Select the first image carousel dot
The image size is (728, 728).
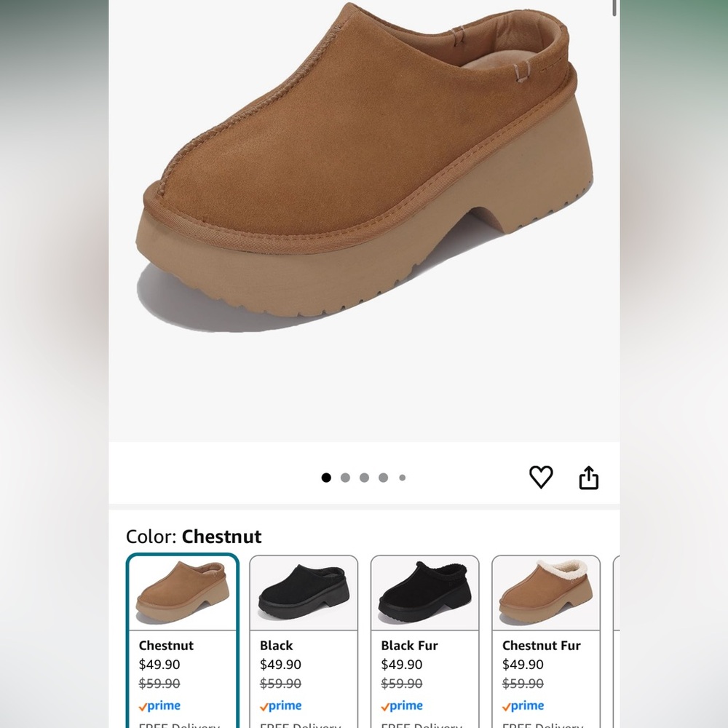pyautogui.click(x=326, y=478)
